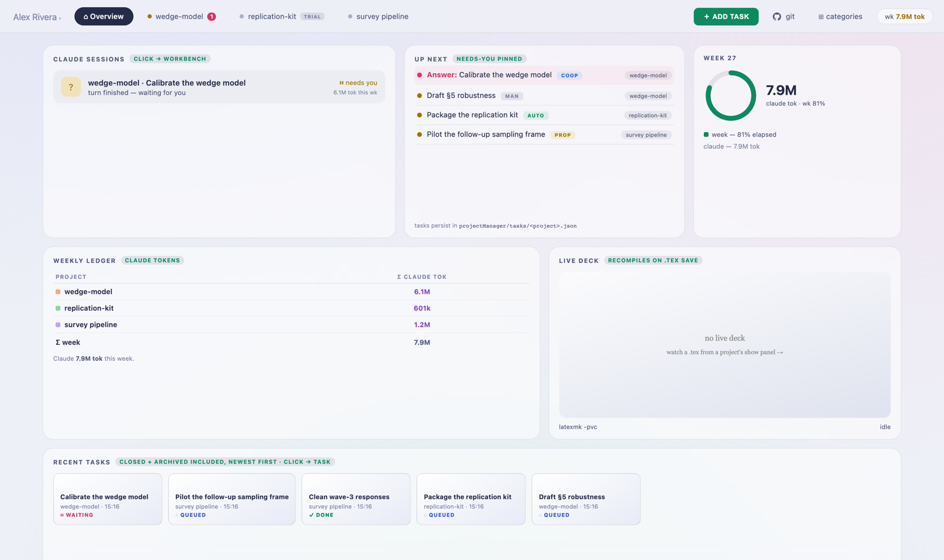This screenshot has height=560, width=944.
Task: Click the survey pipeline chip in Up Next
Action: pyautogui.click(x=646, y=135)
